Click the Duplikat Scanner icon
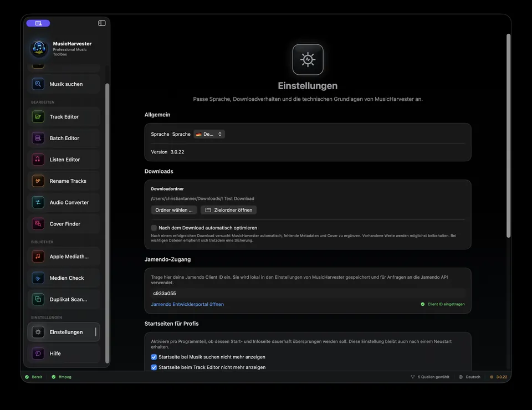 coord(38,299)
